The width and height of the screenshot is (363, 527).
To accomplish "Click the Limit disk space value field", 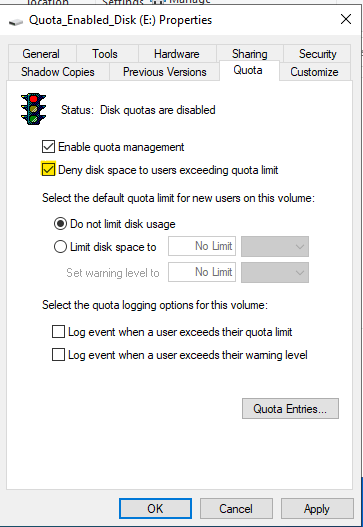I will tap(202, 246).
